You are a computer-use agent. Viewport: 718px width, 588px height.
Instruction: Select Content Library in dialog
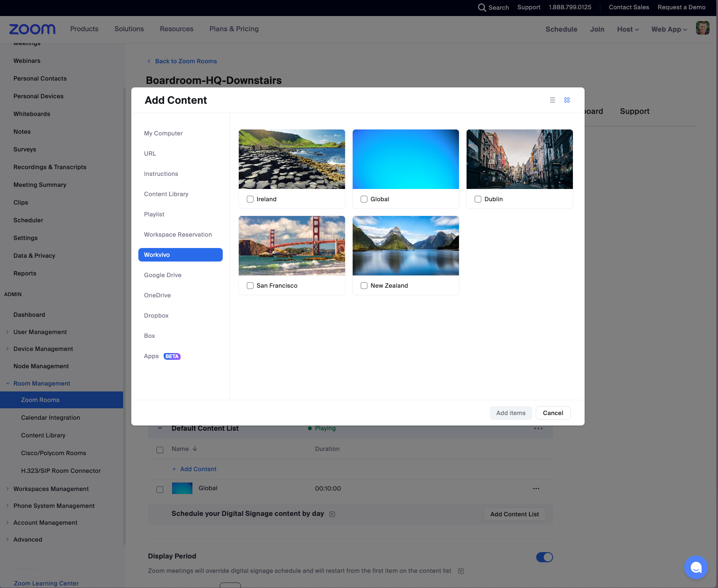tap(181, 194)
